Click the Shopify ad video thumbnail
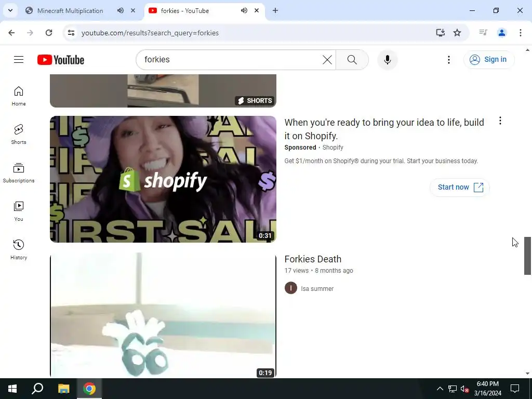532x399 pixels. [x=163, y=179]
